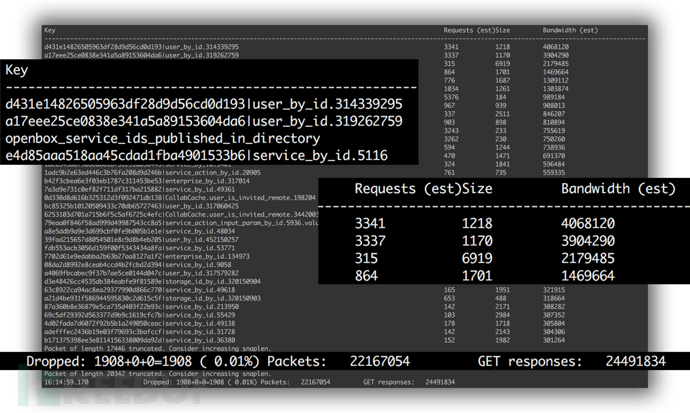The height and width of the screenshot is (413, 690).
Task: Click the key row ending enterprise_by_id.317014
Action: coord(147,181)
